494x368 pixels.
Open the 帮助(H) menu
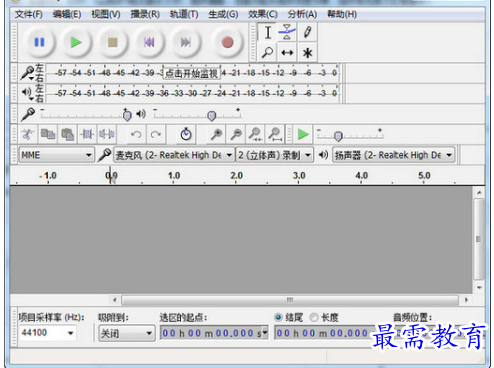(342, 14)
